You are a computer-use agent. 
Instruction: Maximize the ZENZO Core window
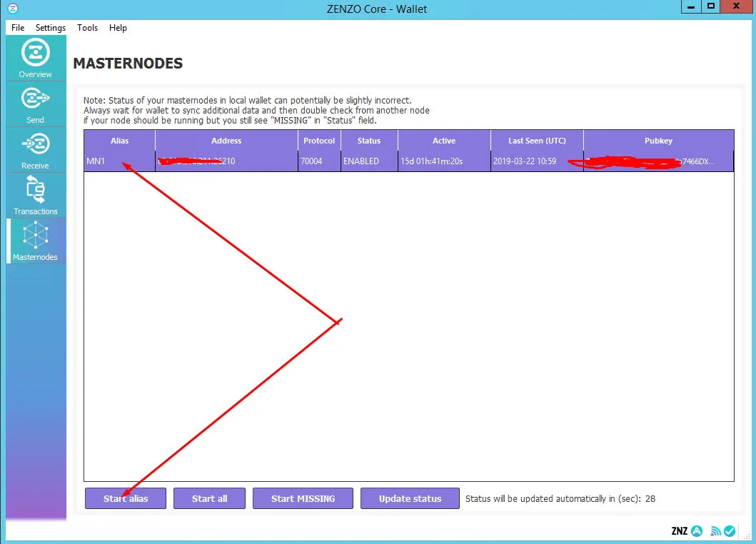click(x=711, y=6)
